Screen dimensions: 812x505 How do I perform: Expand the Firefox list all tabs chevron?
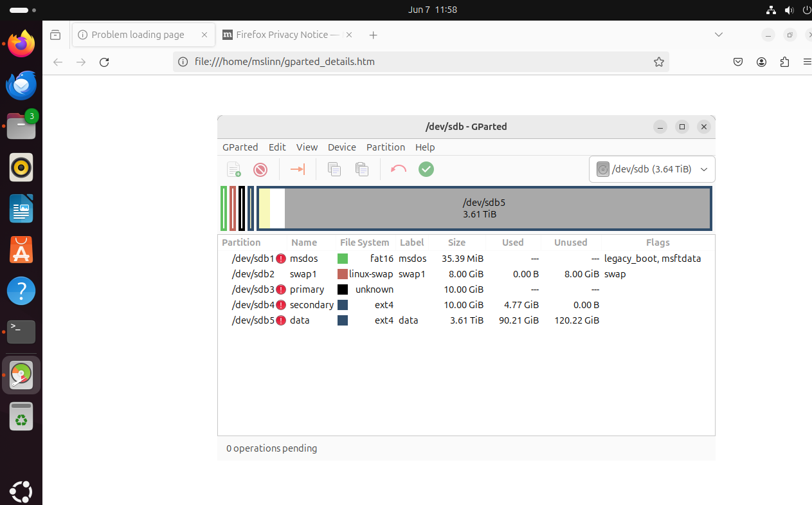point(719,35)
